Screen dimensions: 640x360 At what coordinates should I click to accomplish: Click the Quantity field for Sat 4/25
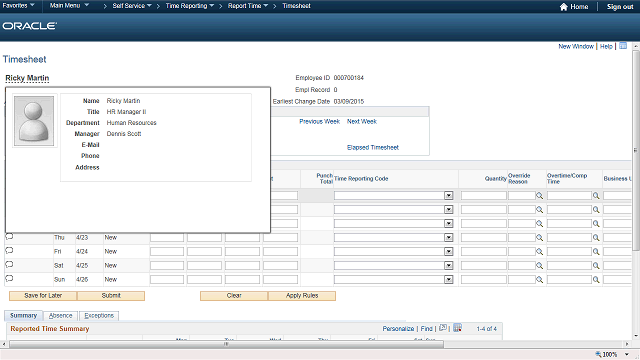click(x=484, y=265)
